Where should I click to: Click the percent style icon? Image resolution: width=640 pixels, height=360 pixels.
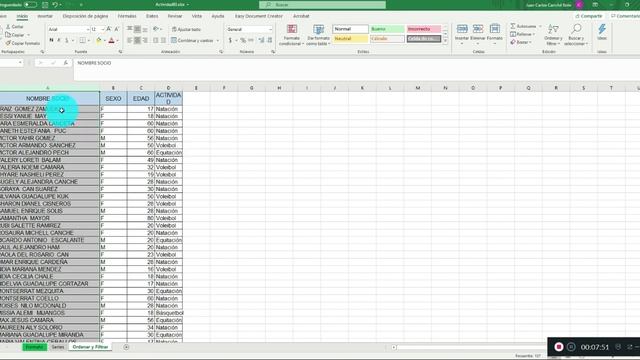coord(243,40)
